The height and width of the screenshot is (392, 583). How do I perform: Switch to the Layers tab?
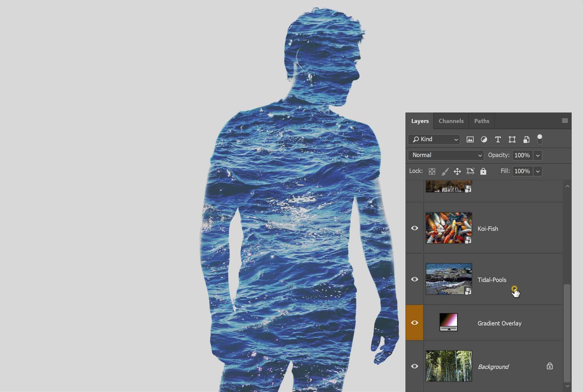coord(420,121)
